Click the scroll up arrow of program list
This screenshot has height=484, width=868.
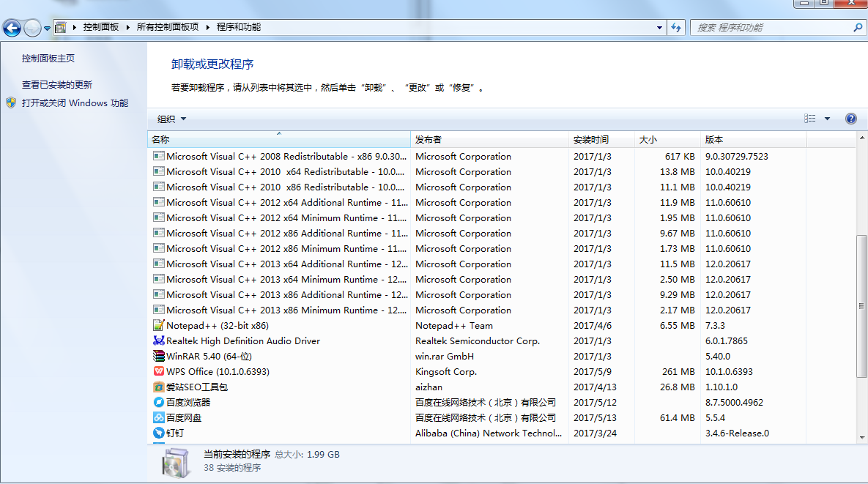pyautogui.click(x=862, y=138)
